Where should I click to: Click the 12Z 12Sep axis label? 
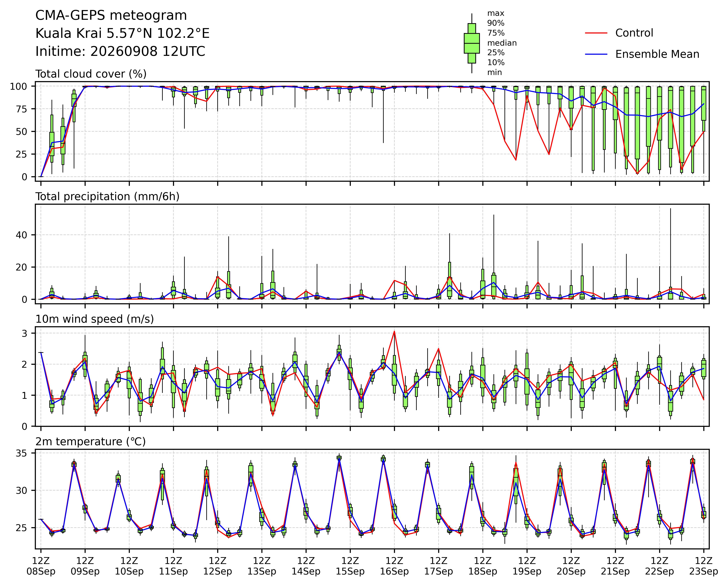click(217, 566)
